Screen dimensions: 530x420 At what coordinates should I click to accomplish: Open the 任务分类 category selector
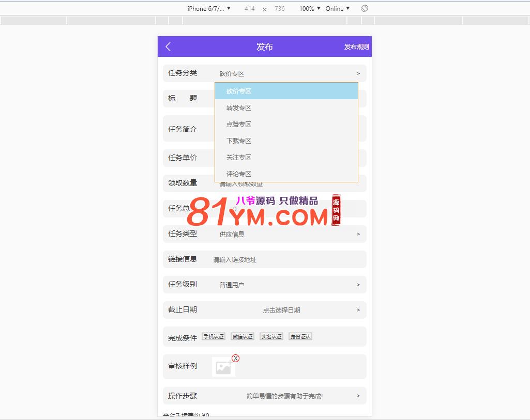[x=265, y=73]
